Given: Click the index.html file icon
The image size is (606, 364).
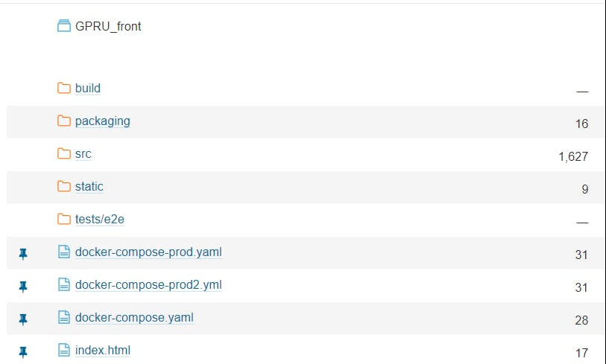Looking at the screenshot, I should [64, 350].
